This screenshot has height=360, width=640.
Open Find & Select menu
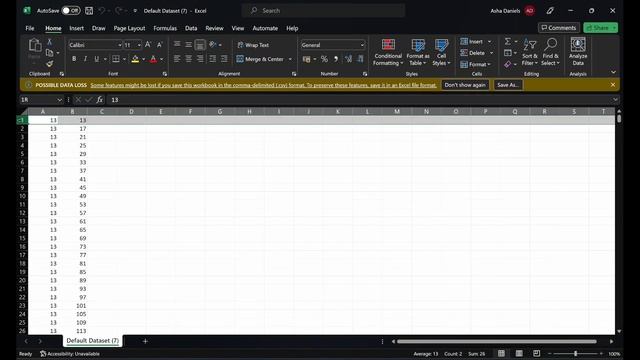tap(550, 52)
